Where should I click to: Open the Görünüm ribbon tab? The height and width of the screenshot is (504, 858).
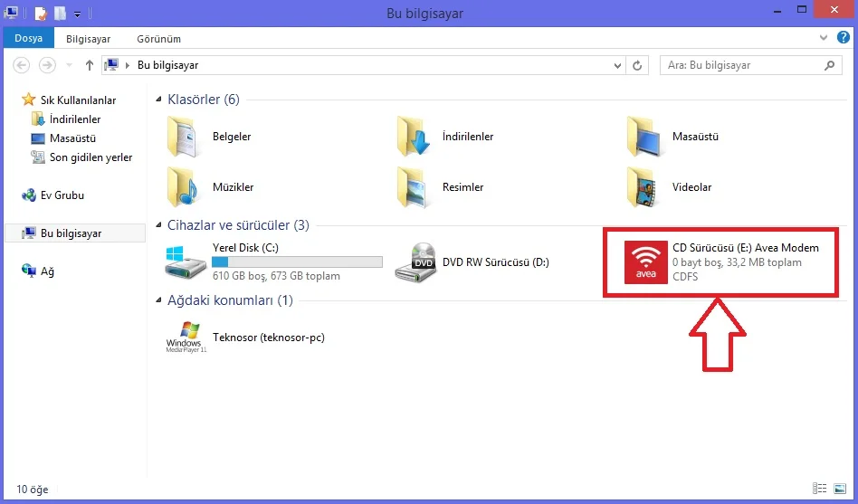point(158,39)
